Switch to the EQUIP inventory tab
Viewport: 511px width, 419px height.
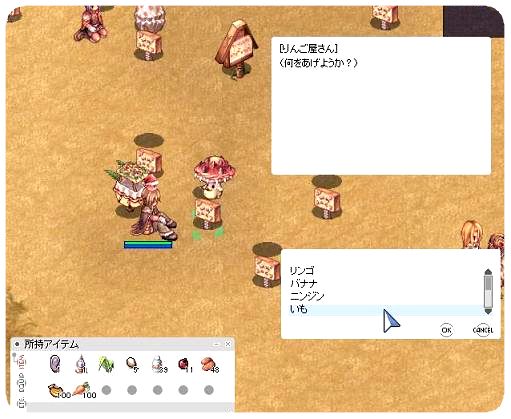[x=22, y=384]
